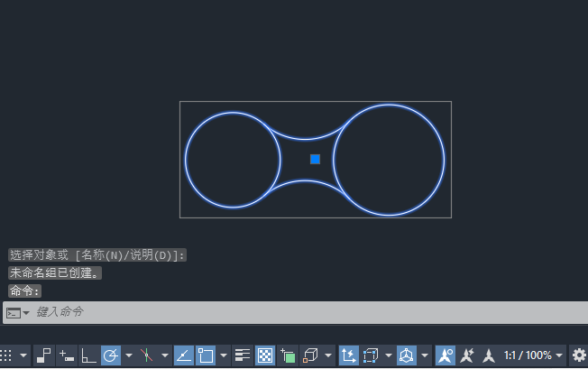
Task: Toggle lineweight display icon
Action: [243, 355]
